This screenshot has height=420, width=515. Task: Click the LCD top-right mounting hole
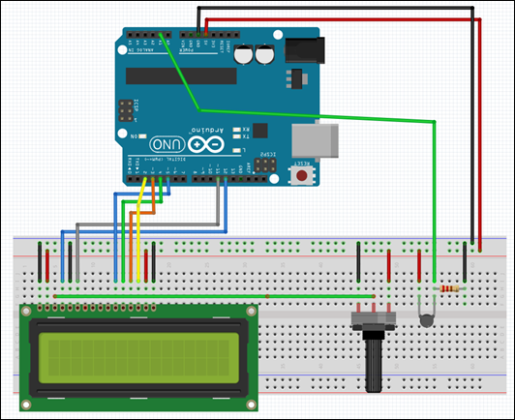coord(252,311)
